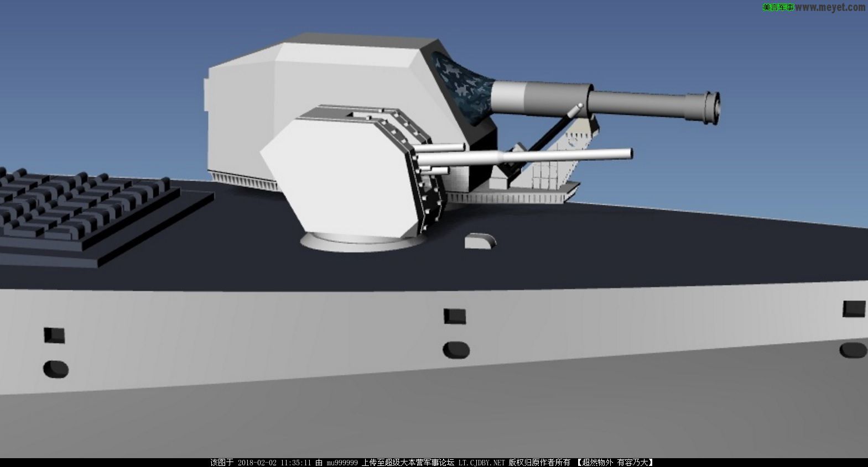Select the long thin barrel of small turret
Image resolution: width=868 pixels, height=467 pixels.
click(526, 158)
